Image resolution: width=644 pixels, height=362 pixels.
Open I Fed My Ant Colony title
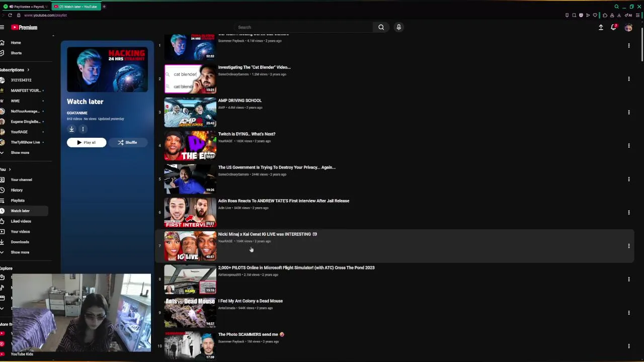tap(251, 301)
